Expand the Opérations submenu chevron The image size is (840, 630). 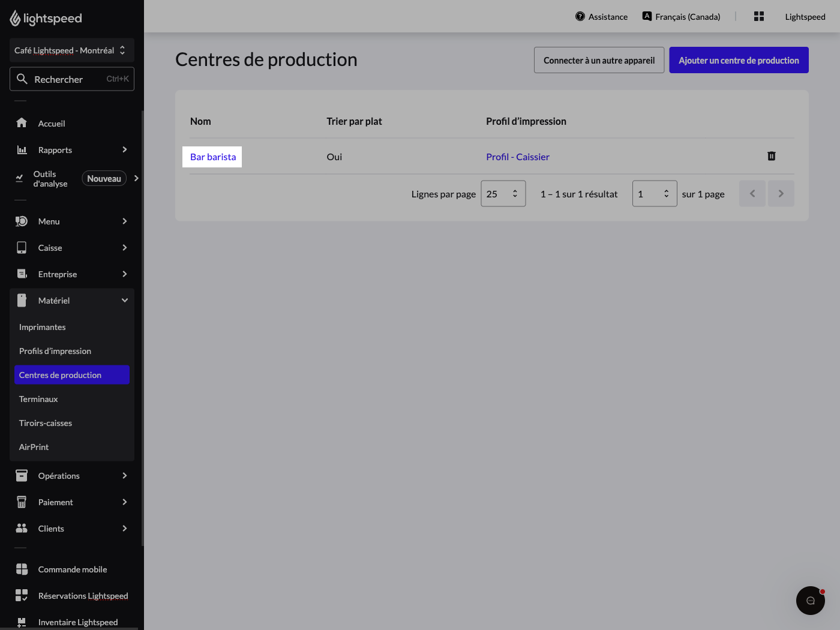tap(125, 475)
